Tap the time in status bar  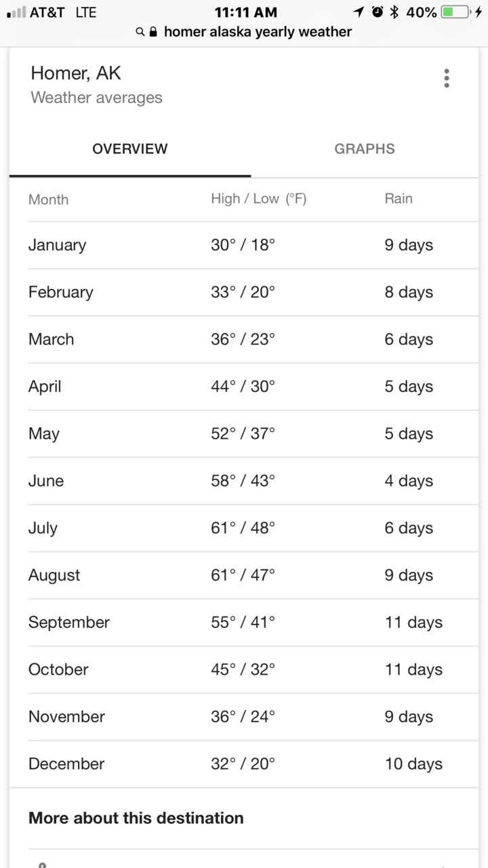(245, 12)
